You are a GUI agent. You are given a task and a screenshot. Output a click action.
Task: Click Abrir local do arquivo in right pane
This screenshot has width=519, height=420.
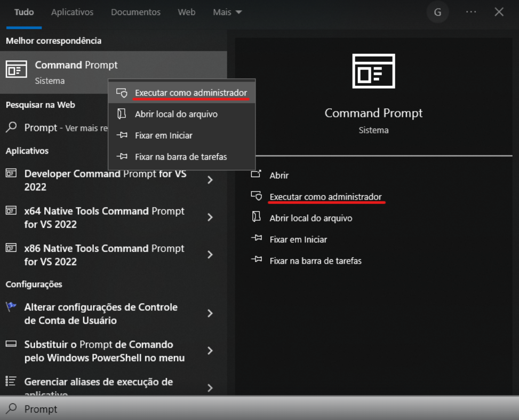[311, 218]
